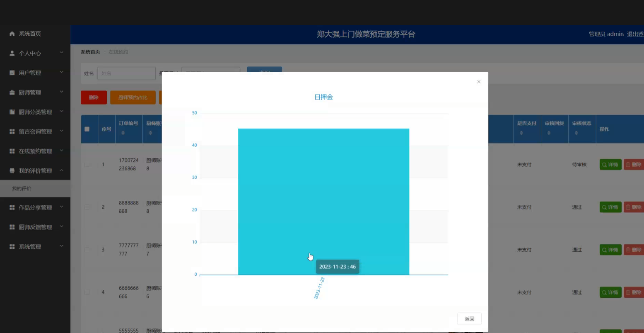The width and height of the screenshot is (644, 333).
Task: Click the red 删除 button above the table
Action: 94,97
